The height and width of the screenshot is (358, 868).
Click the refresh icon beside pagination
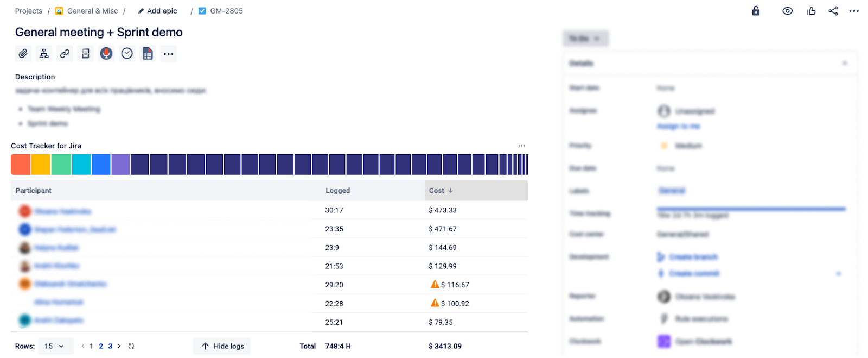click(x=131, y=346)
